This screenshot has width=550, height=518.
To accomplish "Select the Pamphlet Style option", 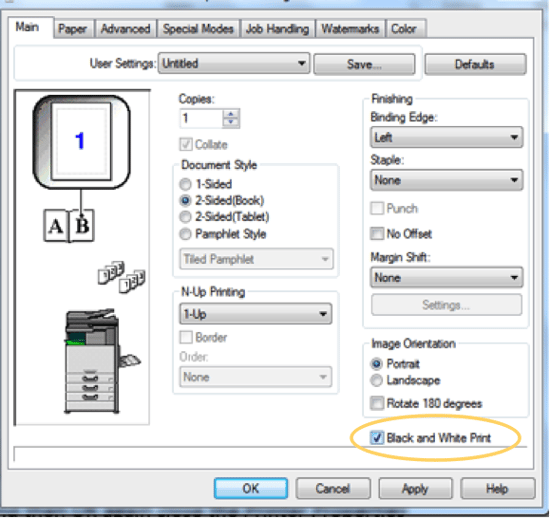I will pos(185,234).
